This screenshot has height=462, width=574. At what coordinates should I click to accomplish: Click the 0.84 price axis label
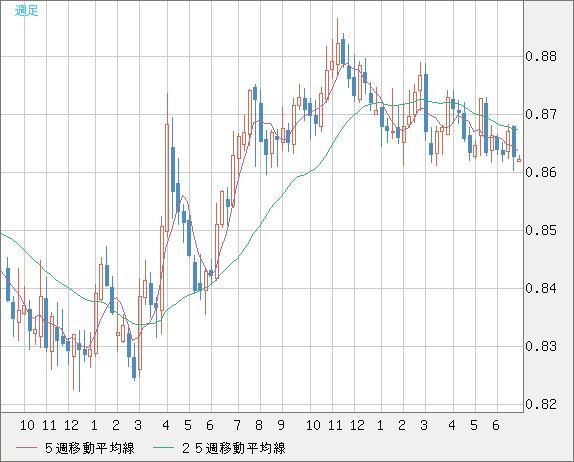click(541, 288)
